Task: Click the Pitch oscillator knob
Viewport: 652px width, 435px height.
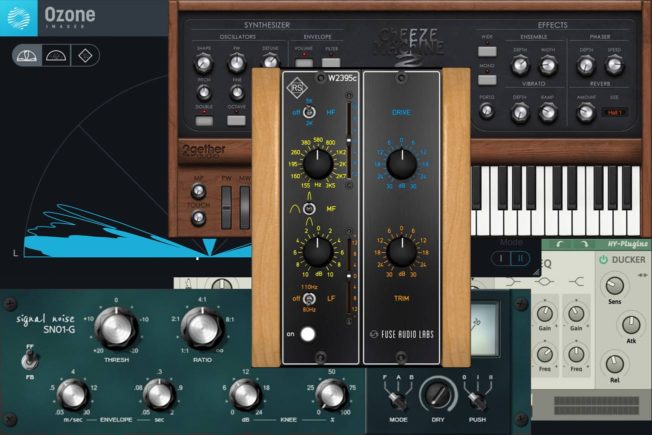Action: [x=204, y=93]
